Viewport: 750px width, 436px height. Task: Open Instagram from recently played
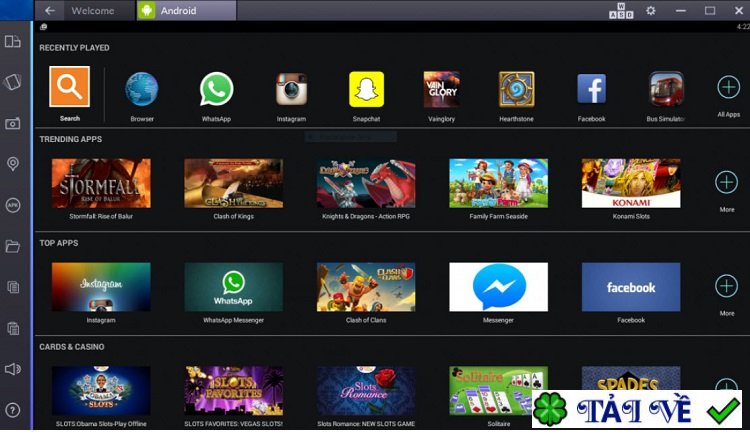[x=291, y=89]
